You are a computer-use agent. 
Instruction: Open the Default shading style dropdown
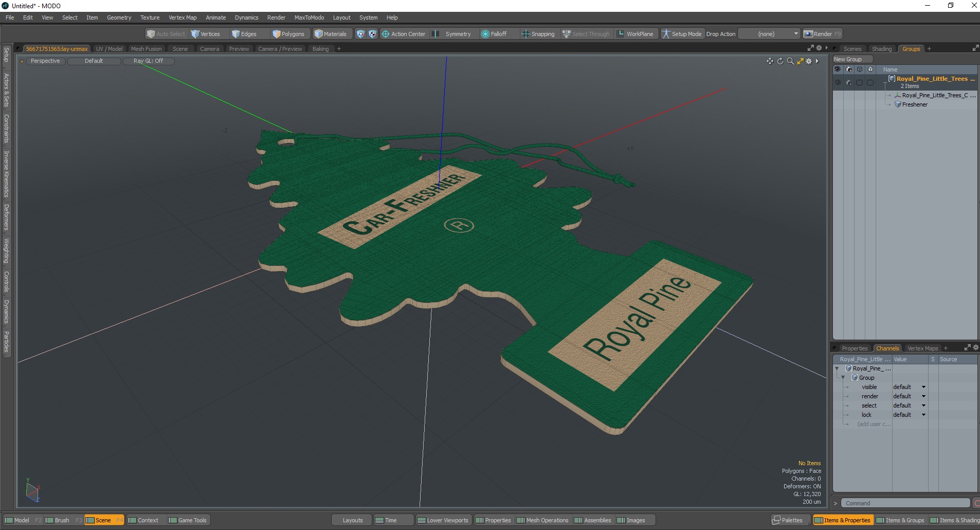(94, 61)
